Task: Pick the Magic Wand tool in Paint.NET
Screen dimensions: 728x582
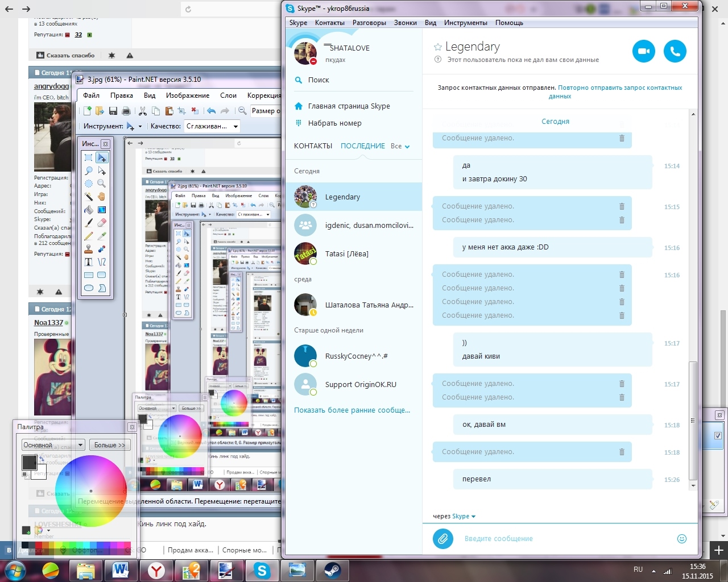Action: (89, 197)
